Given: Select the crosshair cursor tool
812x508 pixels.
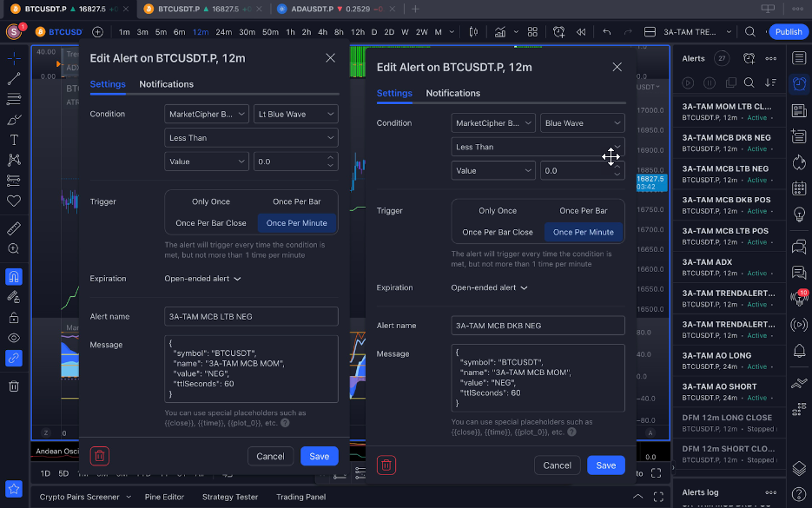Looking at the screenshot, I should coord(14,57).
